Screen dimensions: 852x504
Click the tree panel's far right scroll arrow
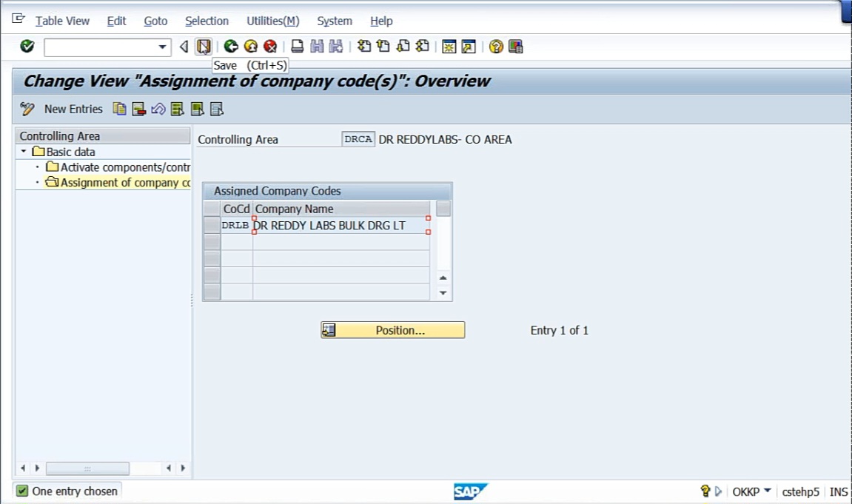coord(183,468)
